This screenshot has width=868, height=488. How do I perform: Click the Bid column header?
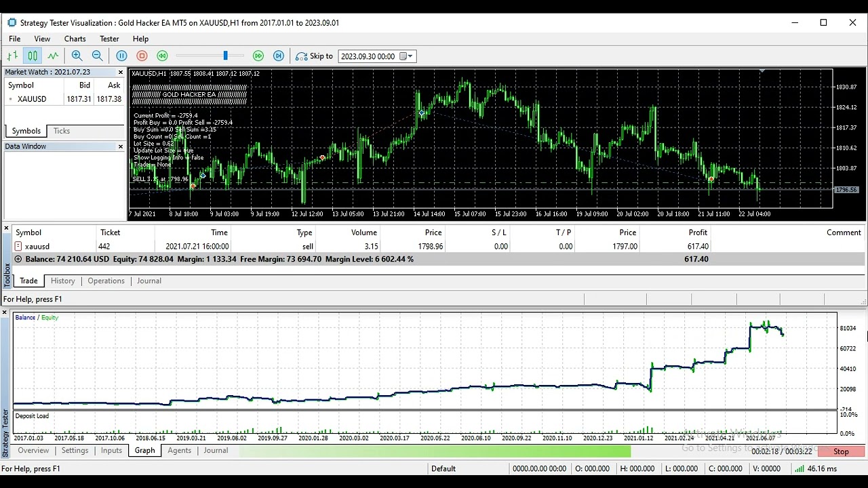coord(84,85)
